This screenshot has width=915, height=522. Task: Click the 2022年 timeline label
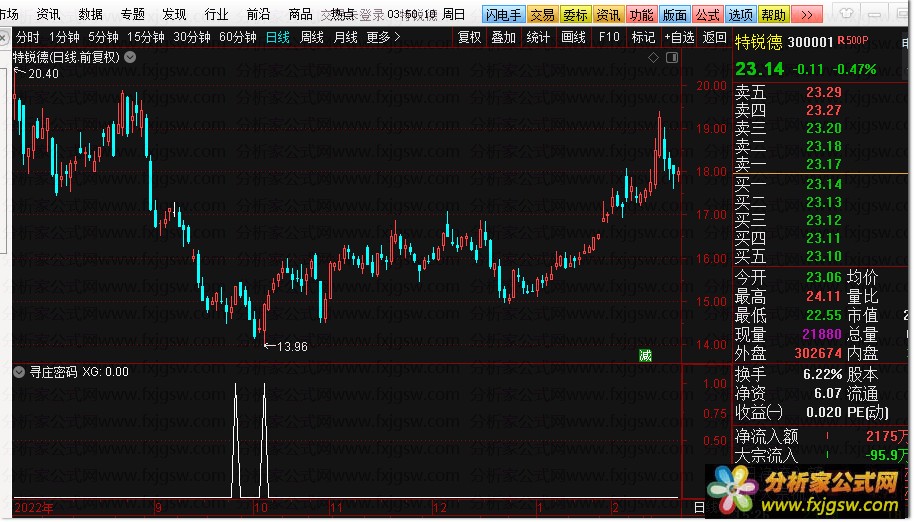[x=33, y=508]
